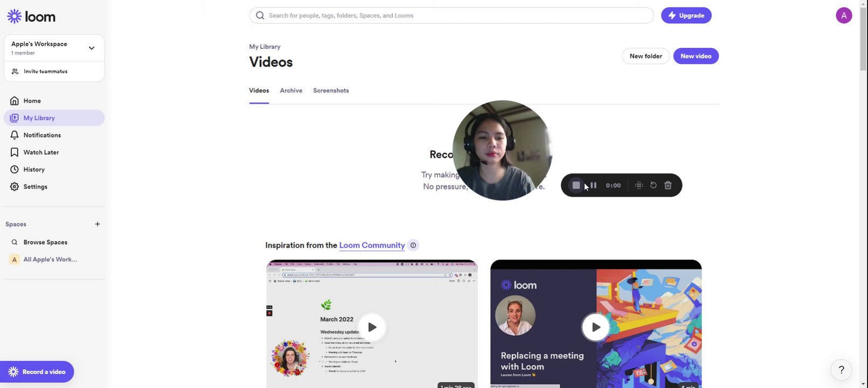Switch to the Archive tab

291,91
